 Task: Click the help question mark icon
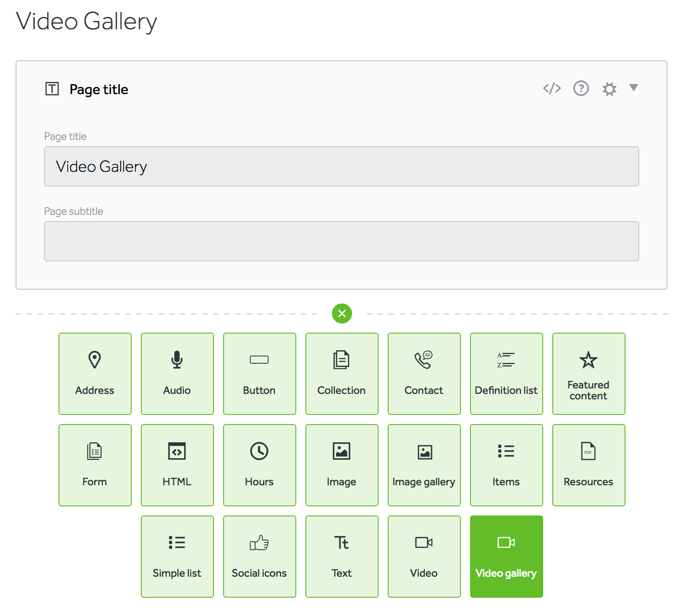click(581, 88)
